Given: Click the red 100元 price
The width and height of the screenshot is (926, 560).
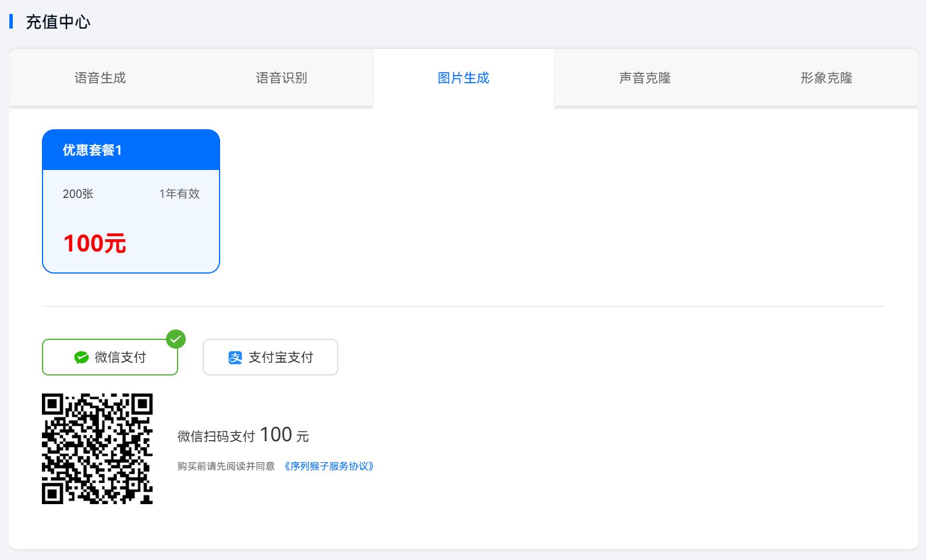Looking at the screenshot, I should pos(94,243).
